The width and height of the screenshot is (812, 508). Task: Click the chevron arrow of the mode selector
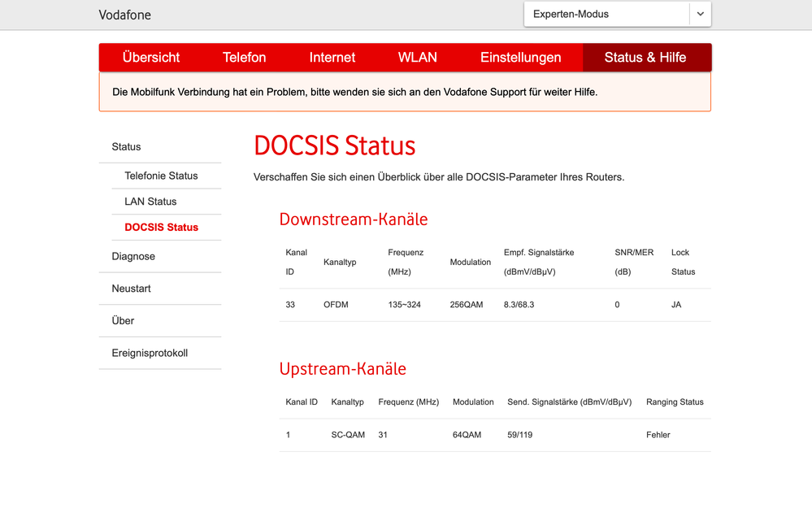(x=700, y=14)
